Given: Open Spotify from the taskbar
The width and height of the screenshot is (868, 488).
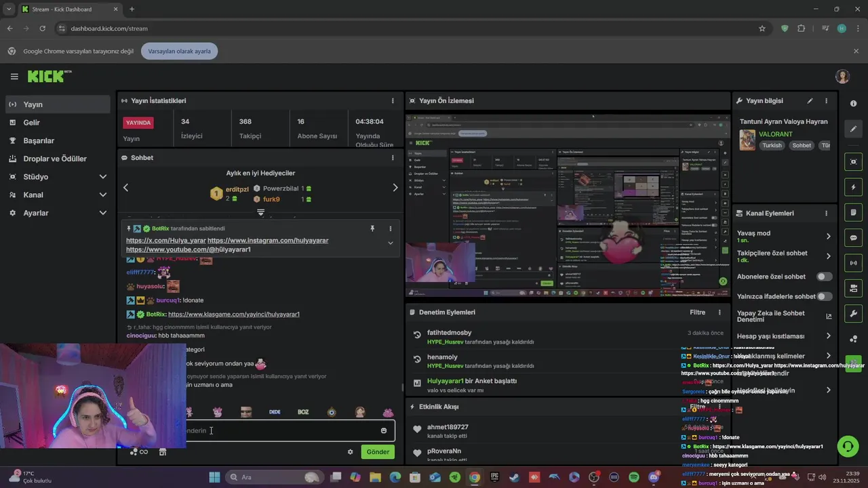Looking at the screenshot, I should 634,477.
